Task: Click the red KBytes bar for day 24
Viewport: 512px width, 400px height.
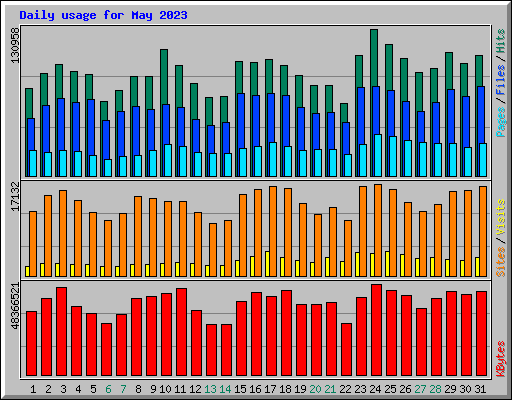Action: (376, 330)
